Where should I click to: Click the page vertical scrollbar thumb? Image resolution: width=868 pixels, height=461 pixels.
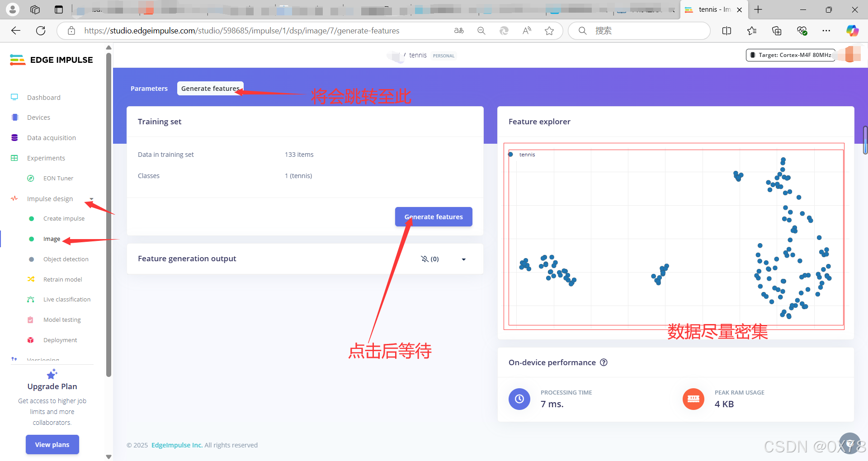(x=865, y=140)
